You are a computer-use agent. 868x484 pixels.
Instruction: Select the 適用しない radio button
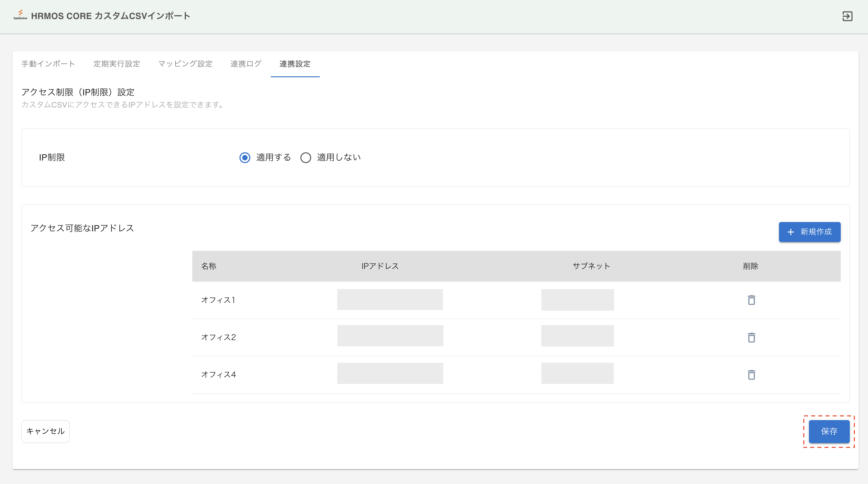coord(306,157)
